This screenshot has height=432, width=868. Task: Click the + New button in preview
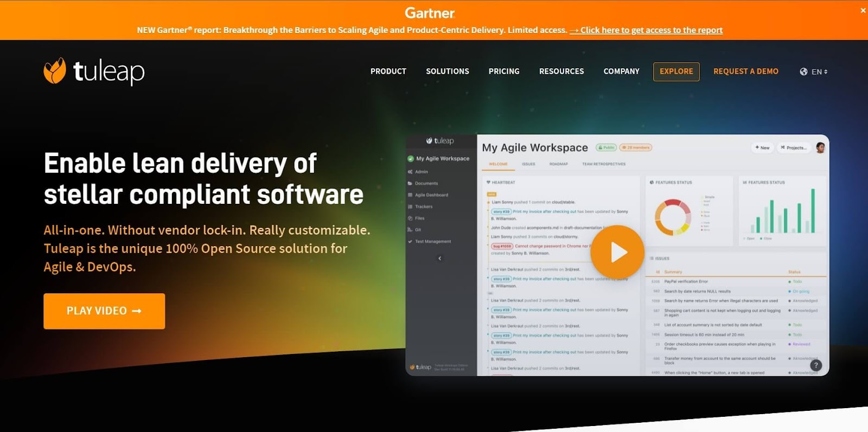[x=762, y=147]
